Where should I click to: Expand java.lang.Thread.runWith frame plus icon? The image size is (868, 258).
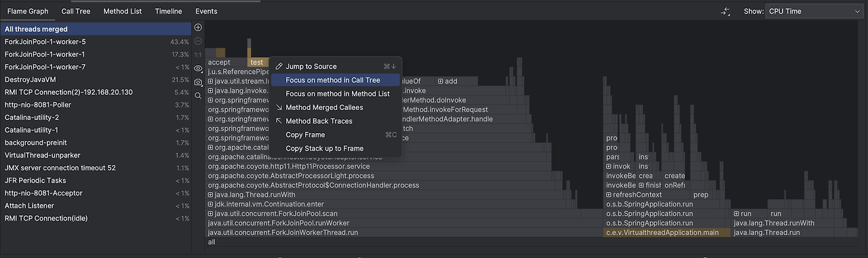point(211,195)
